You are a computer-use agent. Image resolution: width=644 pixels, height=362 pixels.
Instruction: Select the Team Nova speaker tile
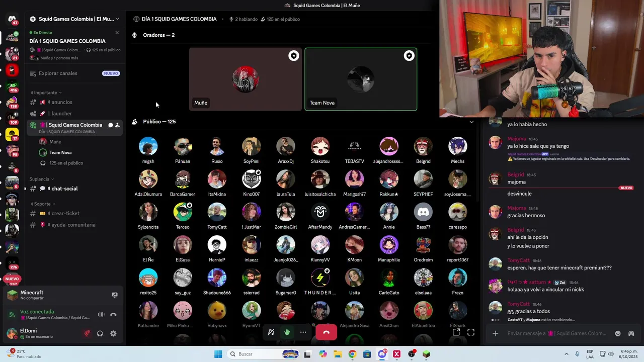click(361, 79)
